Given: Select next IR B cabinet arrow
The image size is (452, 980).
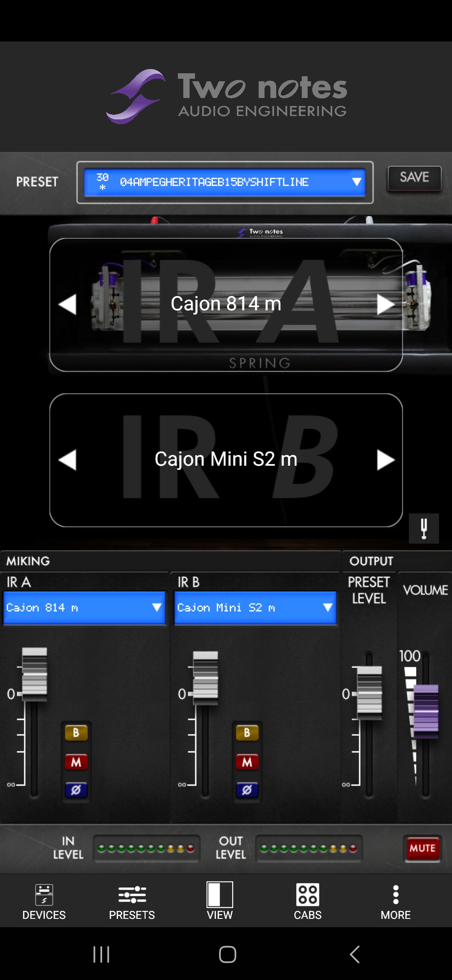Looking at the screenshot, I should [385, 460].
